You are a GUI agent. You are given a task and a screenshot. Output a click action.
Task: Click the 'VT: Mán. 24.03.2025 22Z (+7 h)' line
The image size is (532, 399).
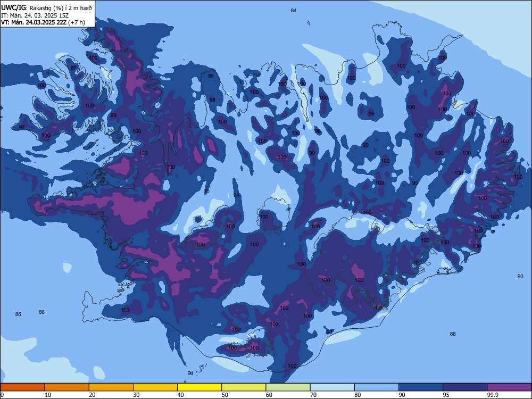point(43,22)
